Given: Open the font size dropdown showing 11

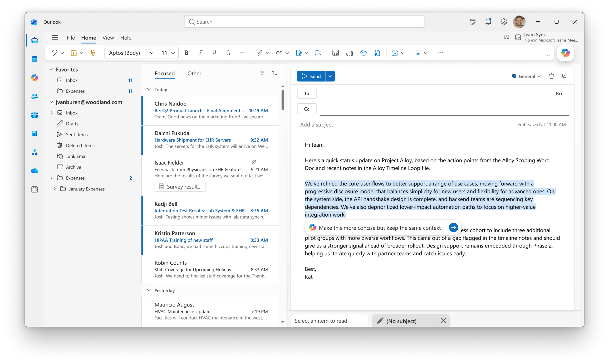Looking at the screenshot, I should pos(168,53).
